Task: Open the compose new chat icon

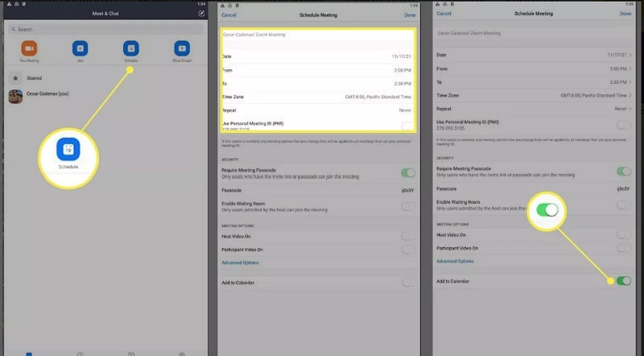Action: 201,14
